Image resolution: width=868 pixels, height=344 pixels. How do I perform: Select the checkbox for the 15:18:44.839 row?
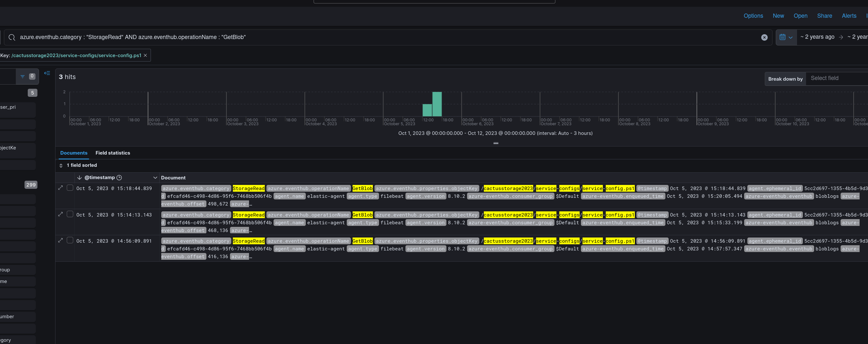[70, 188]
